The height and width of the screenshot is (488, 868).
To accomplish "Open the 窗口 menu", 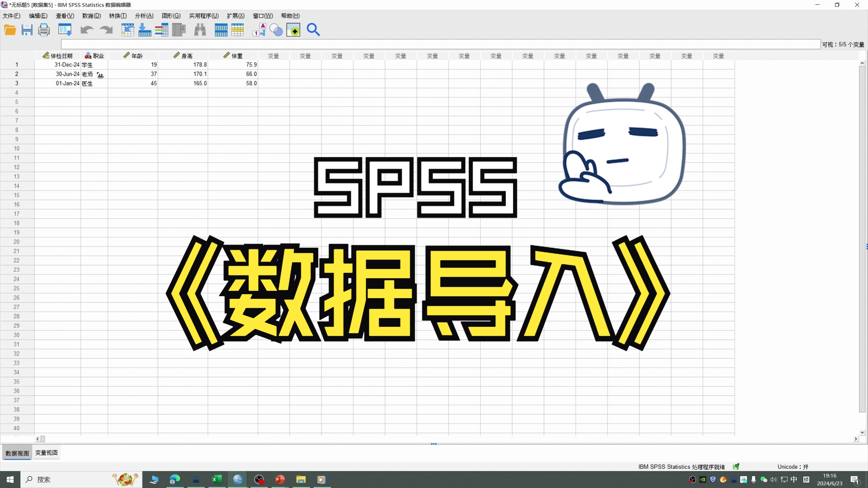I will pyautogui.click(x=263, y=16).
